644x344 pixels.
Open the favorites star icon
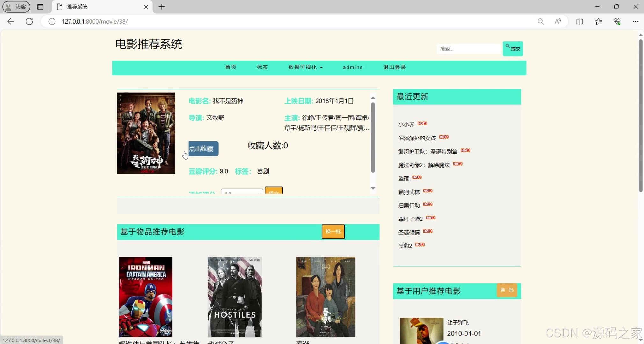598,21
